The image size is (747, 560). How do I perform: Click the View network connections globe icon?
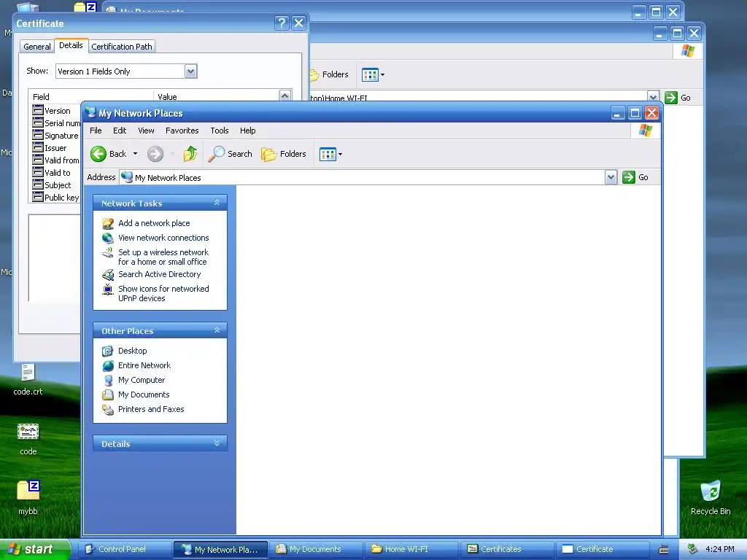[x=108, y=238]
